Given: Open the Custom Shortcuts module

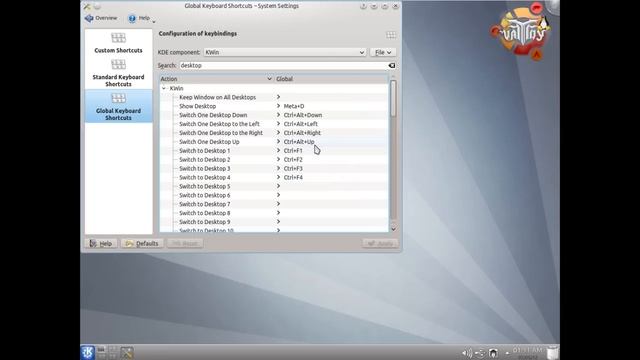Looking at the screenshot, I should click(x=118, y=43).
